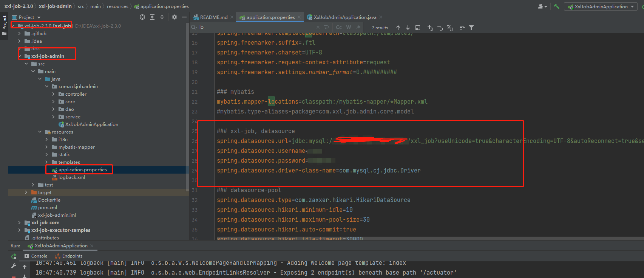Open the Endpoints tab in Run panel
This screenshot has height=278, width=644.
coord(69,256)
